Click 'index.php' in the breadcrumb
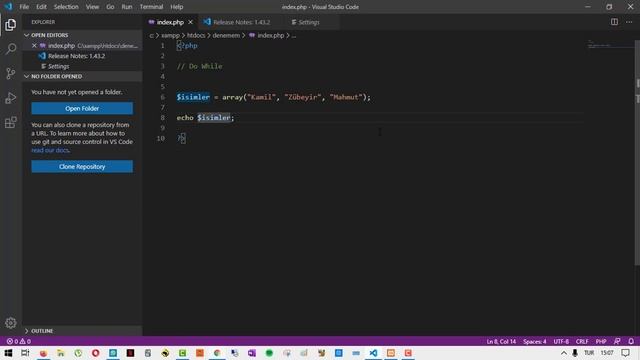Screen dimensions: 640x360 pyautogui.click(x=271, y=36)
